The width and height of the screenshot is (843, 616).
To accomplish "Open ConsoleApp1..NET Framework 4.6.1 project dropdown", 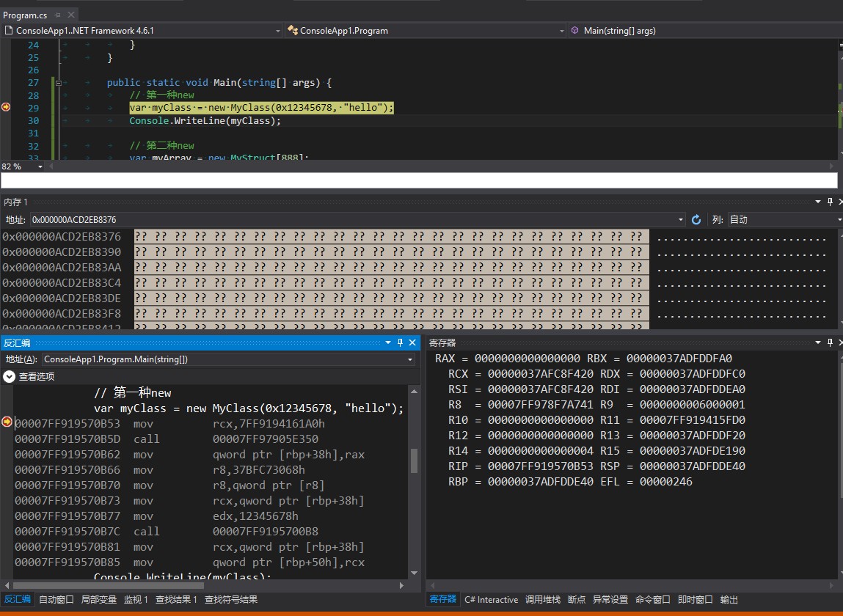I will [x=142, y=31].
